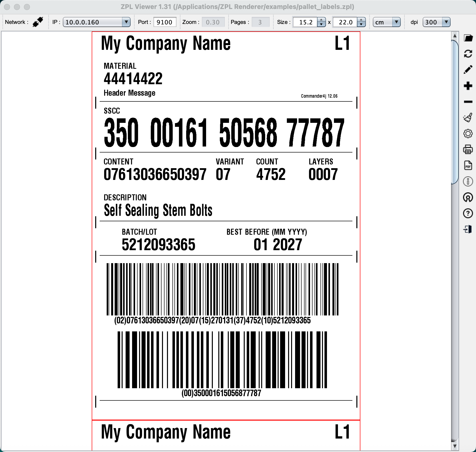Click the pencil edit icon
The width and height of the screenshot is (476, 452).
pyautogui.click(x=468, y=70)
